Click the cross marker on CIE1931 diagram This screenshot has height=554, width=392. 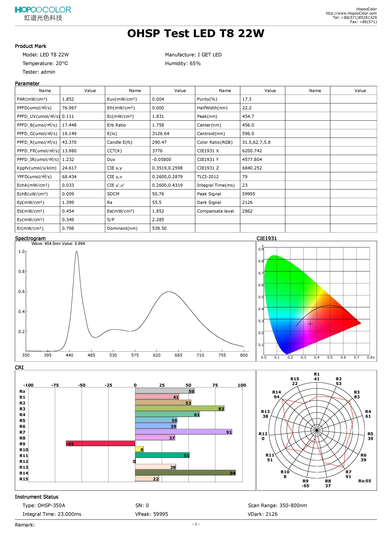(310, 324)
